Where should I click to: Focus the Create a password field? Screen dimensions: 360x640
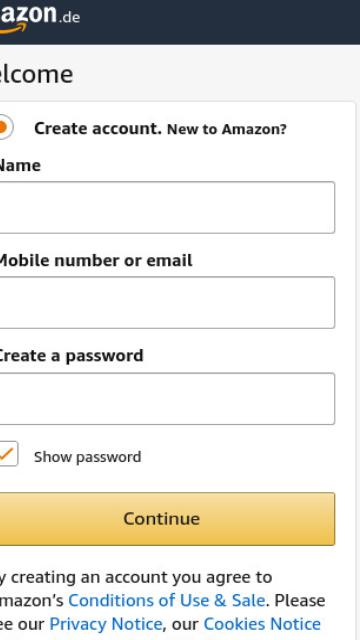click(x=167, y=398)
